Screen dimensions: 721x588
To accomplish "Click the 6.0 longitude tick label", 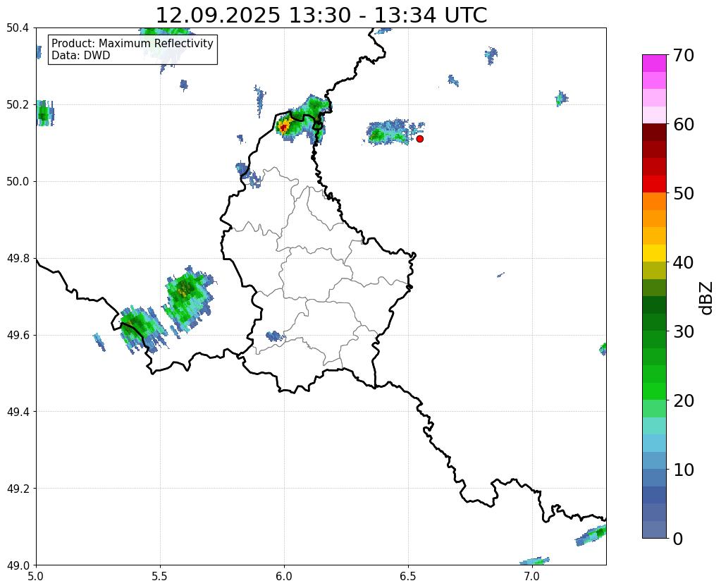I will (x=284, y=577).
